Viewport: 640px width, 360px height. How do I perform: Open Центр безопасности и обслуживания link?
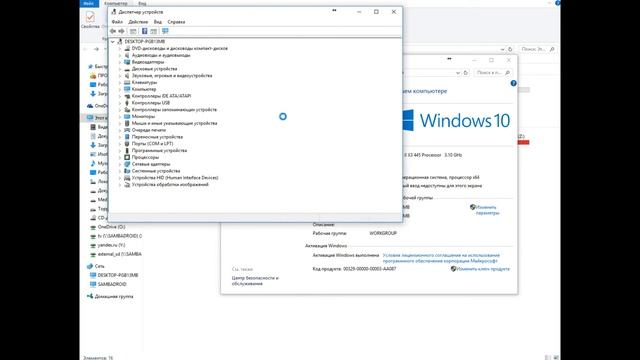tap(255, 280)
